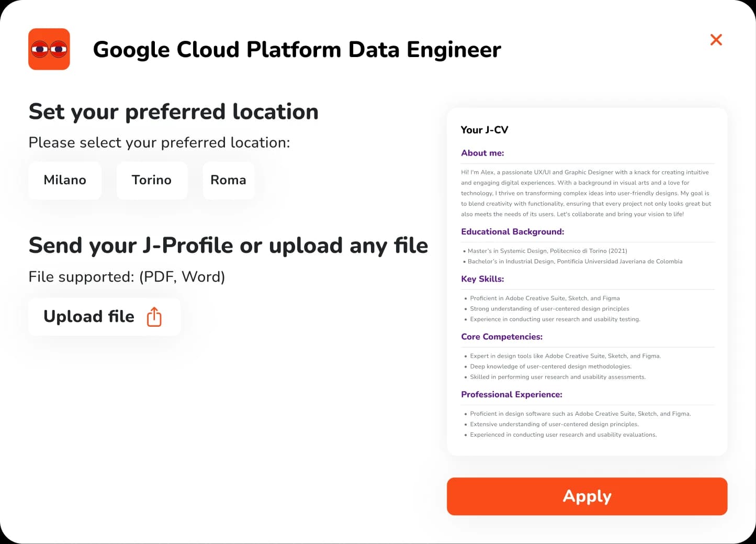756x544 pixels.
Task: Click the Professional Experience heading
Action: (x=511, y=394)
